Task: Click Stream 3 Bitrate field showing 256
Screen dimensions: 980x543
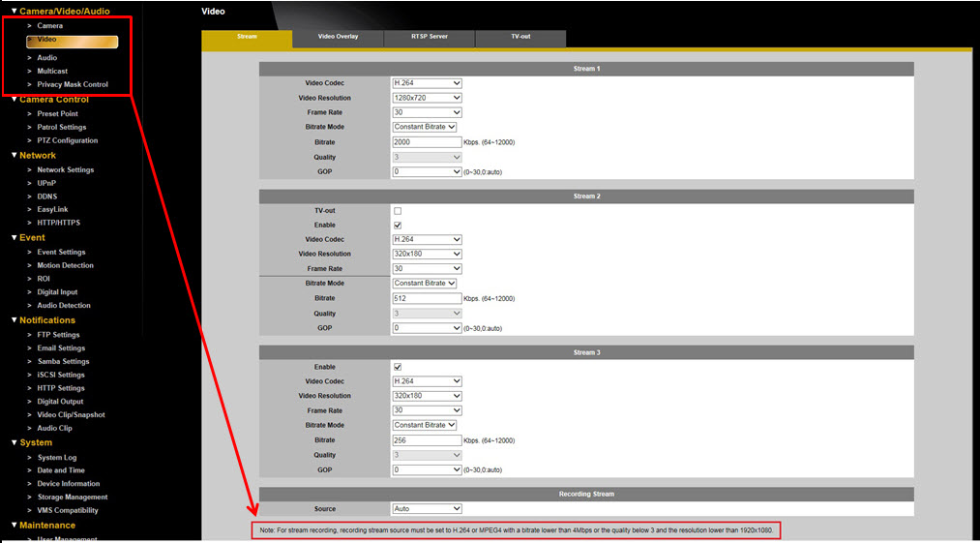Action: [x=427, y=440]
